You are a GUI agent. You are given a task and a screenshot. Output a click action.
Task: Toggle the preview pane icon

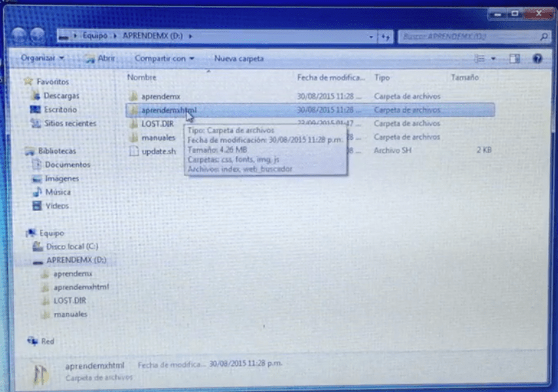(515, 59)
